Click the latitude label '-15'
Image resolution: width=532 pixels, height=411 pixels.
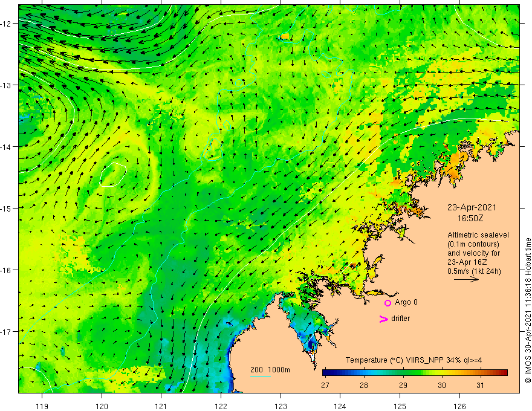pos(7,208)
